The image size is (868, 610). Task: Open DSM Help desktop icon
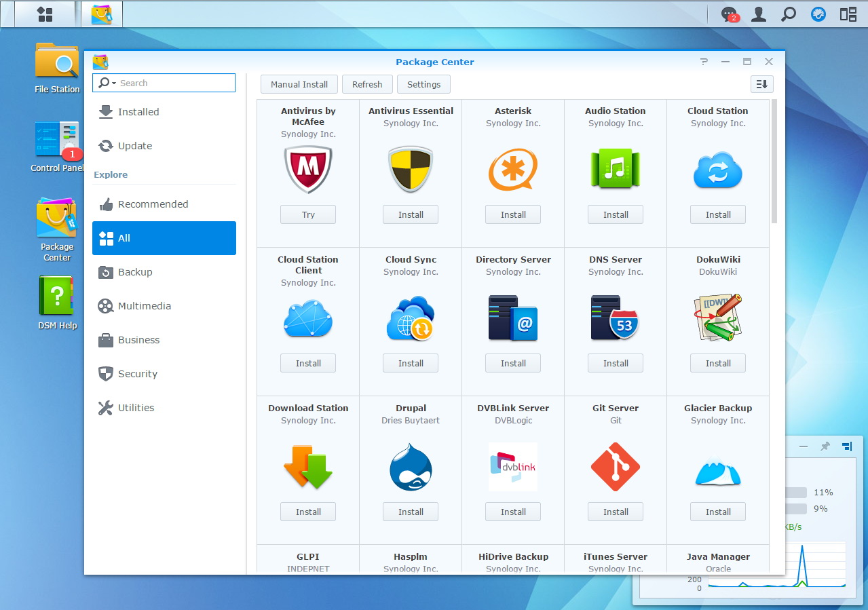click(x=57, y=303)
